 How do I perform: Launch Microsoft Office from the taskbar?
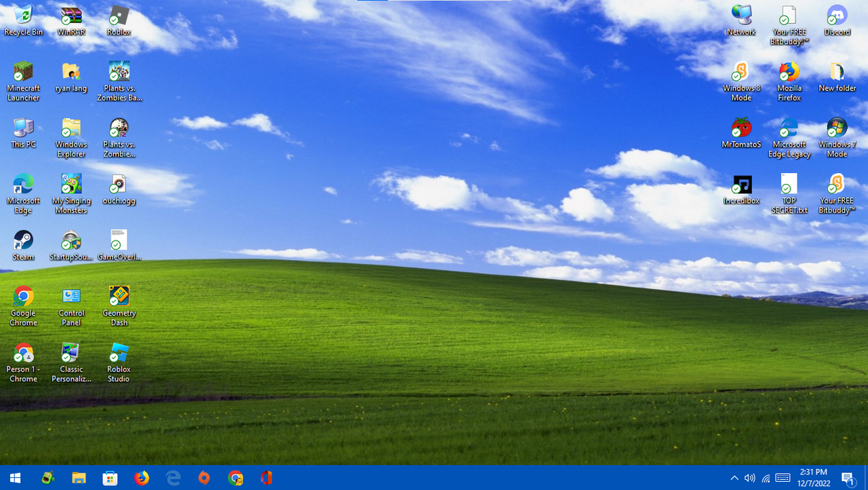267,478
